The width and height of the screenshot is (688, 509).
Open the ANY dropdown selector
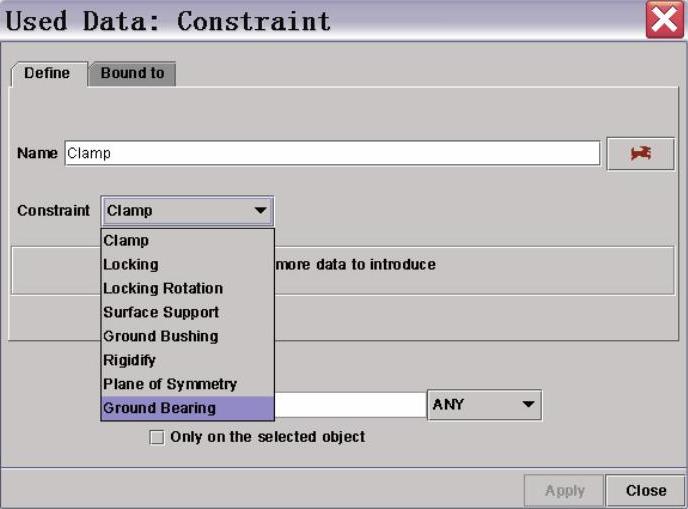click(484, 405)
